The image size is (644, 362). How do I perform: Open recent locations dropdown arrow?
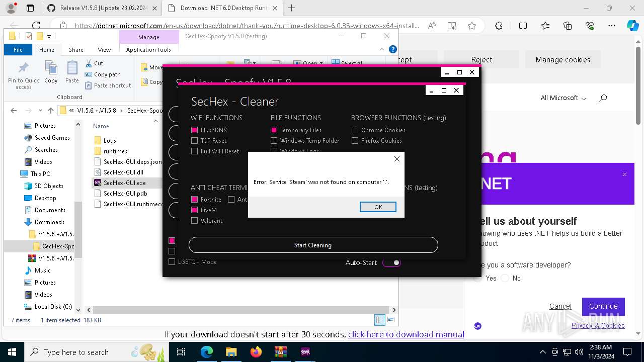click(39, 111)
